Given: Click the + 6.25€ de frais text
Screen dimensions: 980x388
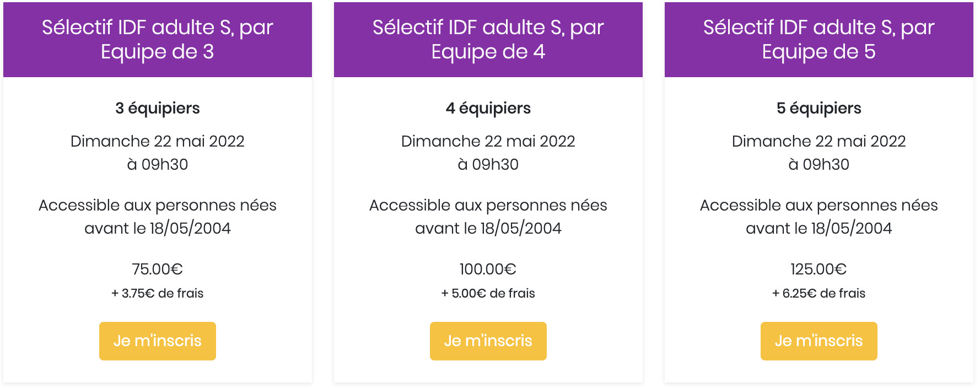Looking at the screenshot, I should [819, 293].
